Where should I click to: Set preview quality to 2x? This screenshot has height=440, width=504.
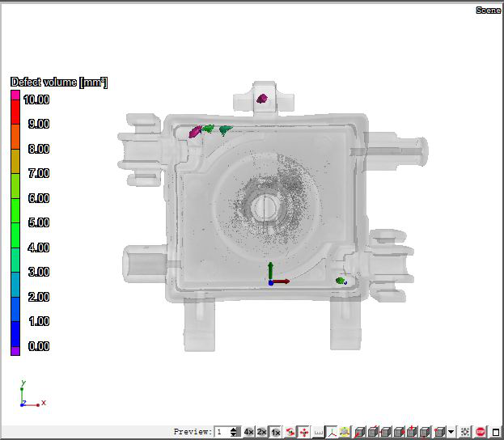(261, 432)
